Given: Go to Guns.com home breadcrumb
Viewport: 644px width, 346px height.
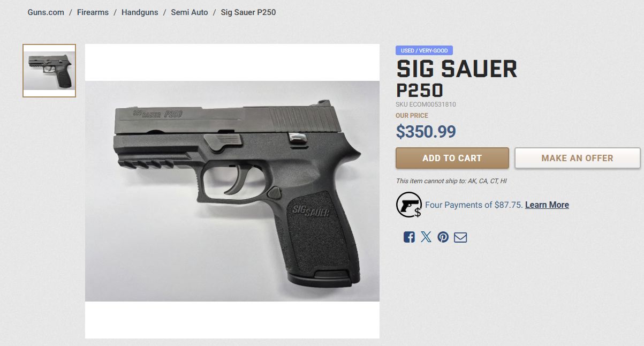Looking at the screenshot, I should click(x=46, y=12).
